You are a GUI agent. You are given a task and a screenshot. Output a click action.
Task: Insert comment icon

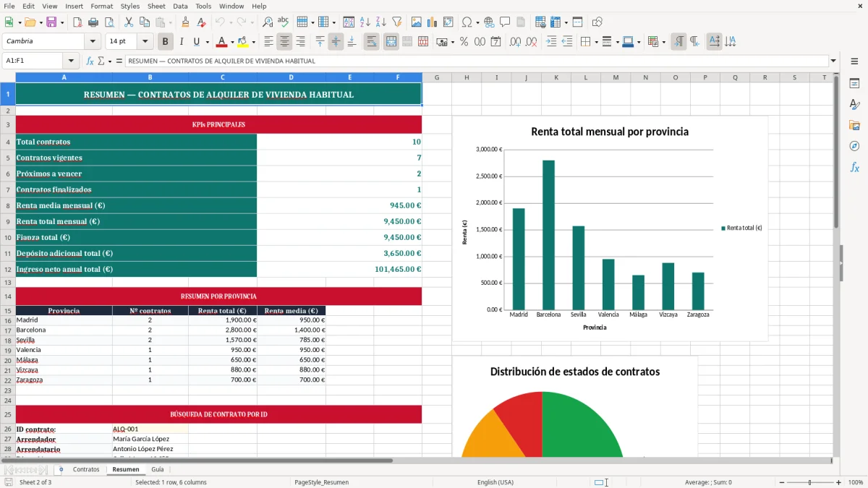[504, 22]
